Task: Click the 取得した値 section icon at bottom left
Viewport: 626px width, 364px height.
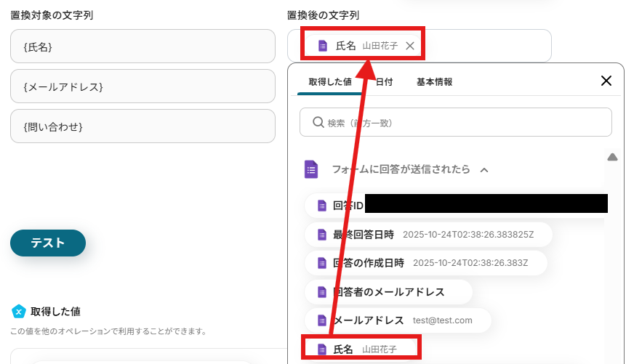Action: click(x=18, y=311)
